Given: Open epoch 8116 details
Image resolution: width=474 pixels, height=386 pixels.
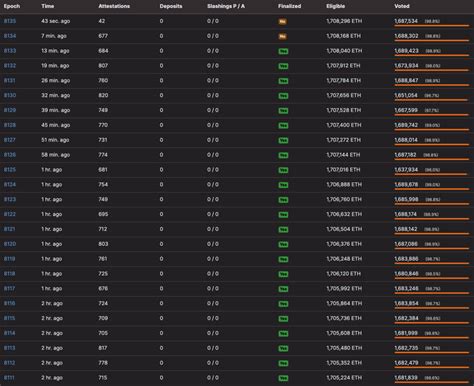Looking at the screenshot, I should point(9,303).
